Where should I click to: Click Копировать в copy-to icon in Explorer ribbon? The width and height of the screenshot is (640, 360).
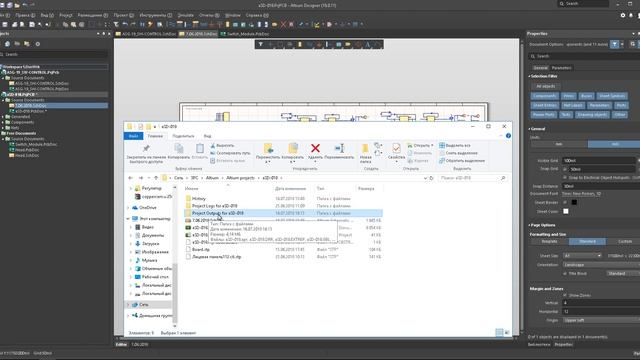tap(293, 148)
